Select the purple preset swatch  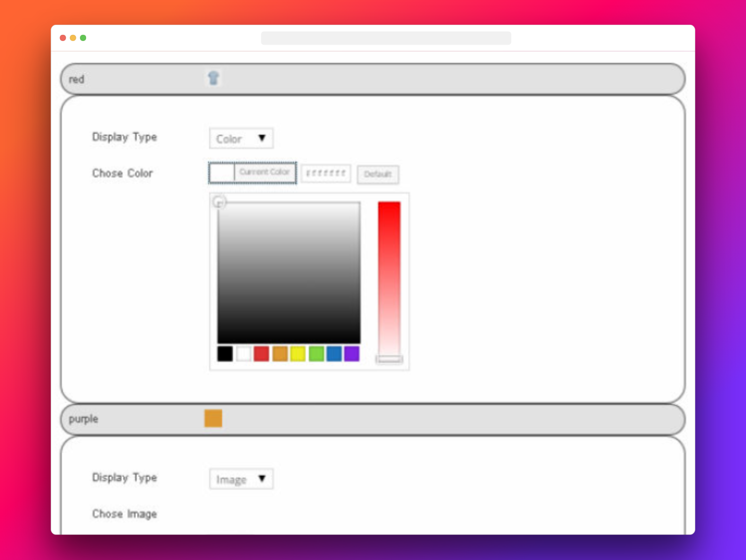(x=352, y=354)
